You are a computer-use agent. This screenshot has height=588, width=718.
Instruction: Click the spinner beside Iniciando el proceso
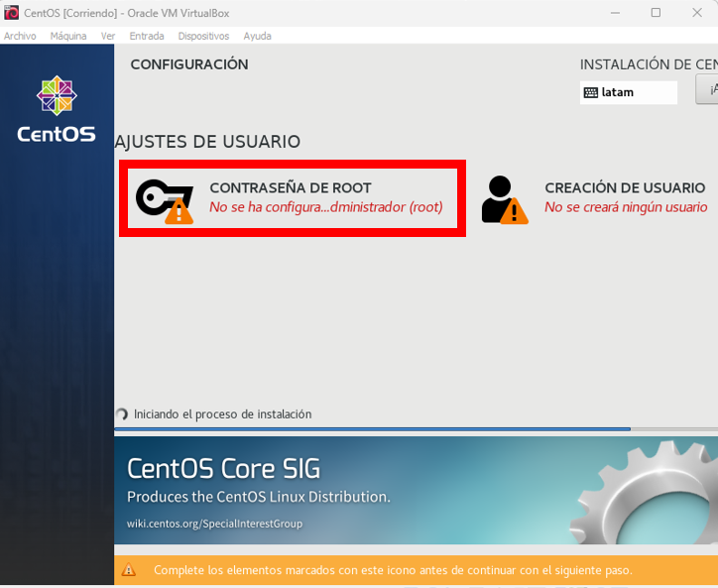tap(122, 414)
